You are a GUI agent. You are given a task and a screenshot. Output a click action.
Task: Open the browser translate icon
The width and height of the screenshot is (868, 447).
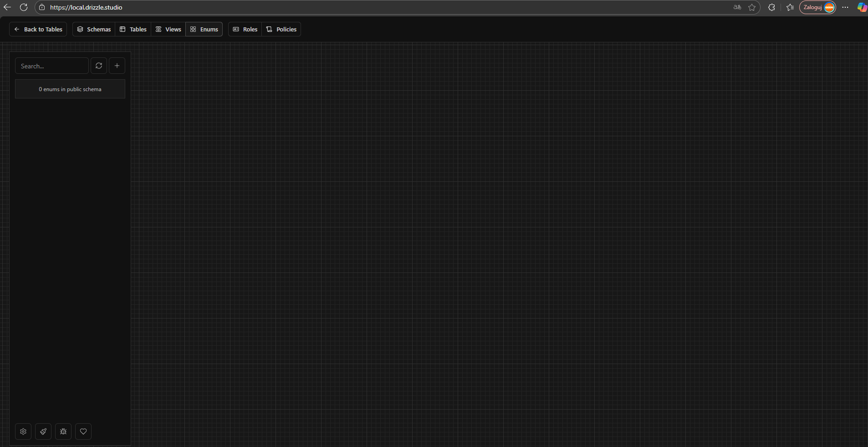tap(737, 7)
